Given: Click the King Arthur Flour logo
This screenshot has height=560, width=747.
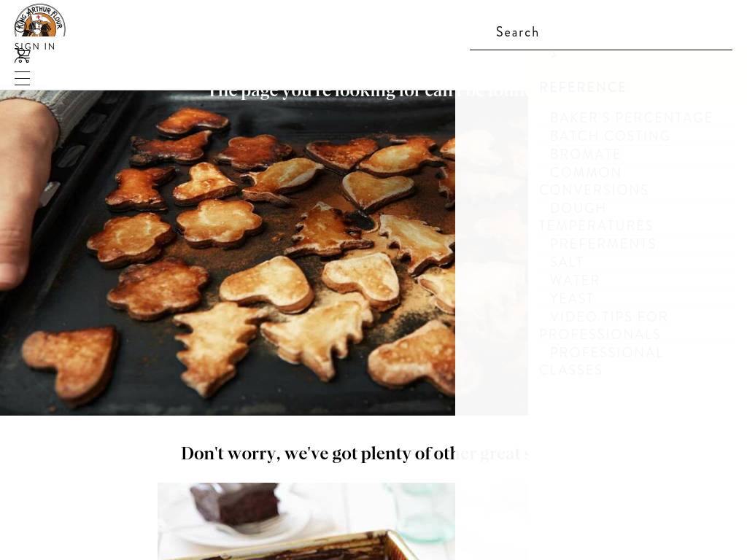Looking at the screenshot, I should click(x=40, y=20).
